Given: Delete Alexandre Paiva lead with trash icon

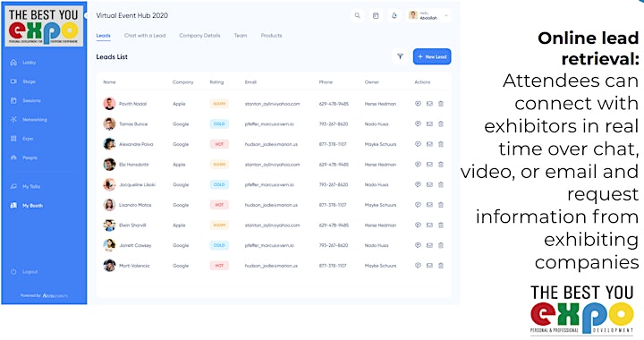Looking at the screenshot, I should point(441,144).
